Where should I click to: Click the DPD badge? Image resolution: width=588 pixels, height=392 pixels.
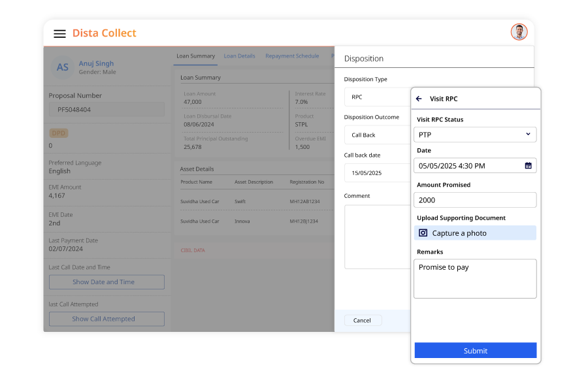[x=59, y=133]
